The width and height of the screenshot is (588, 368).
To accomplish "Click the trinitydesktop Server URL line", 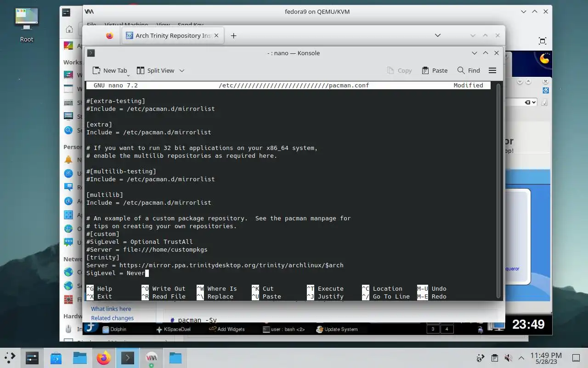I will [215, 265].
